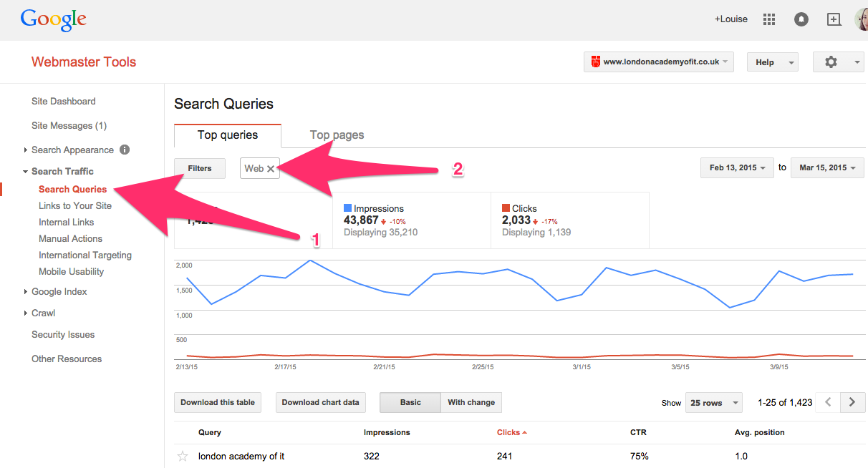Go to the next page of queries
The width and height of the screenshot is (868, 468).
point(852,402)
